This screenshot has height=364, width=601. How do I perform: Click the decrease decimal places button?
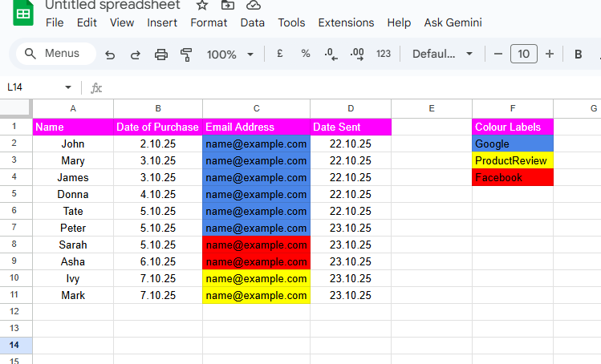[x=330, y=54]
